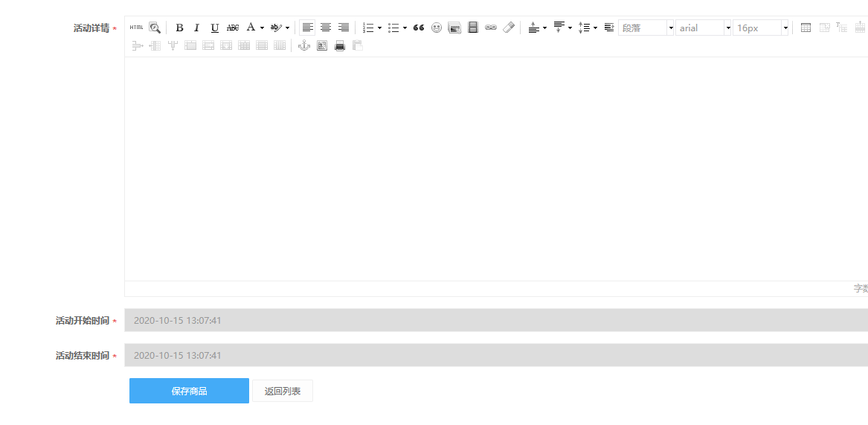The width and height of the screenshot is (868, 425).
Task: Print the editor content
Action: tap(340, 45)
